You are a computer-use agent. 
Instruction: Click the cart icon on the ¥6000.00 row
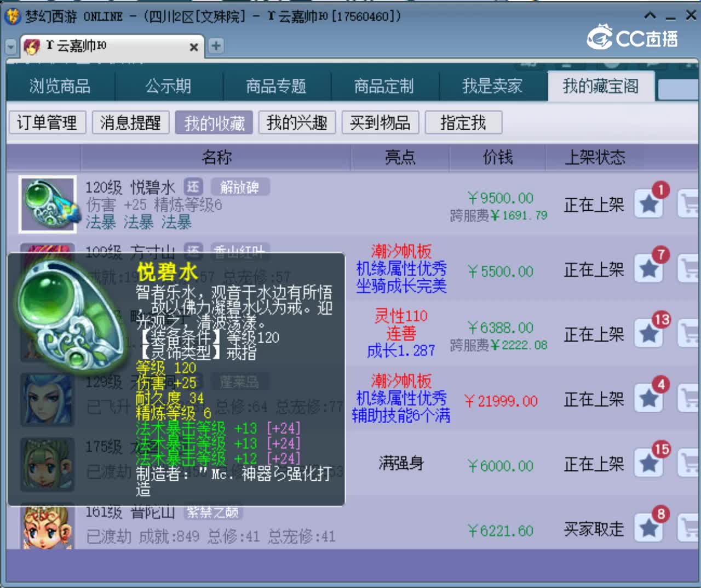pyautogui.click(x=689, y=463)
